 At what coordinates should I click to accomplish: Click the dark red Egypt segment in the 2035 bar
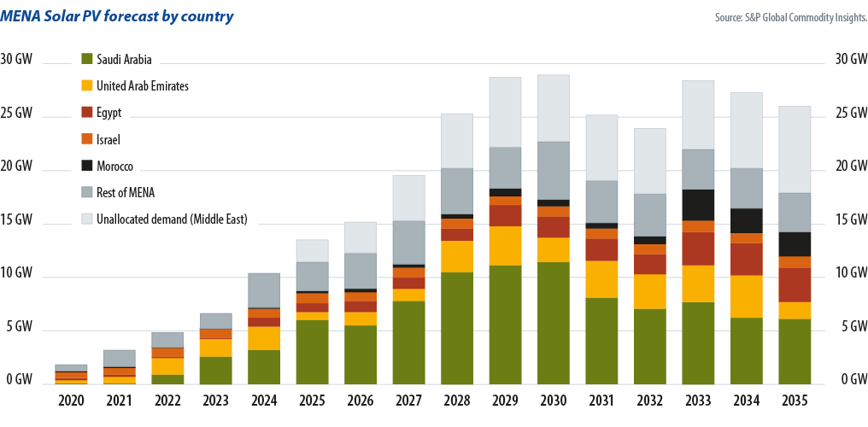tap(794, 284)
